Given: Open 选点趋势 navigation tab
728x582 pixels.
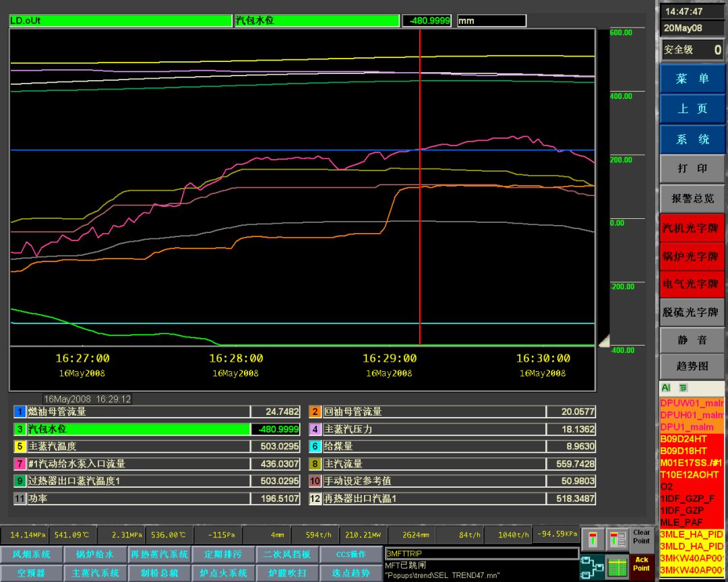Looking at the screenshot, I should coord(351,573).
